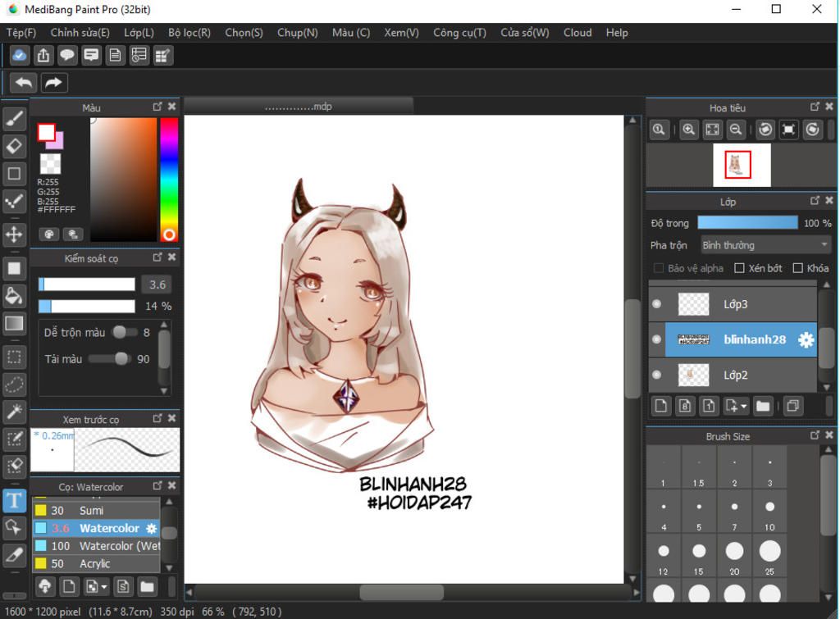The height and width of the screenshot is (619, 840).
Task: Close the Màu color panel
Action: (x=171, y=107)
